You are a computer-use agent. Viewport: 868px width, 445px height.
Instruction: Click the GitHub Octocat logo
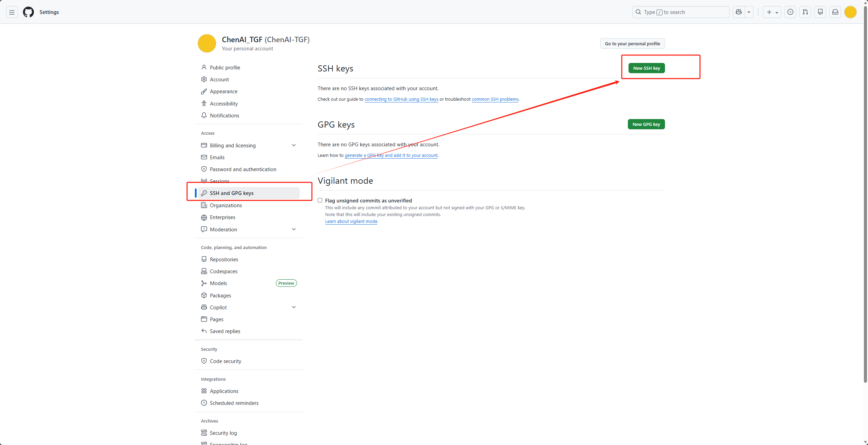click(x=28, y=12)
